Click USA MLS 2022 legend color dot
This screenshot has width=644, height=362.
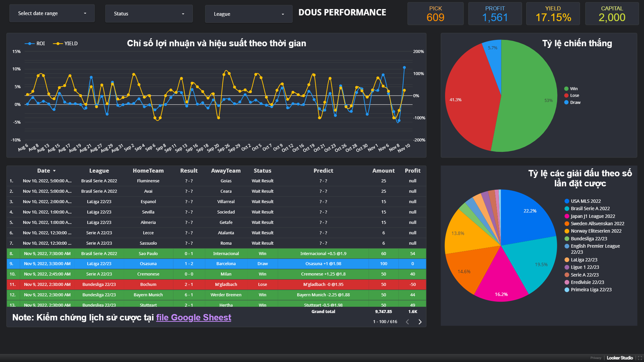[567, 201]
